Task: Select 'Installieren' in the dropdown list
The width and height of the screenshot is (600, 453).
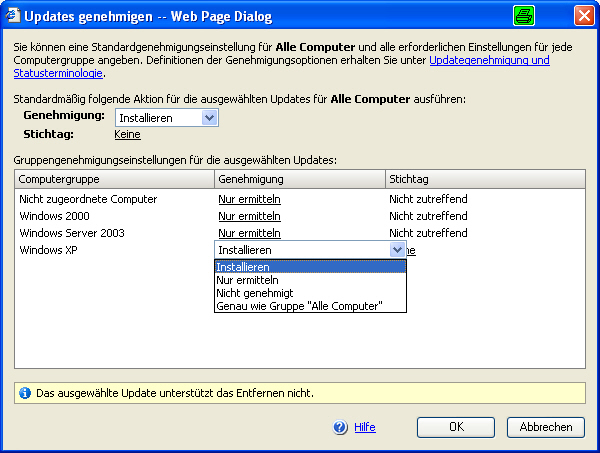Action: [310, 267]
